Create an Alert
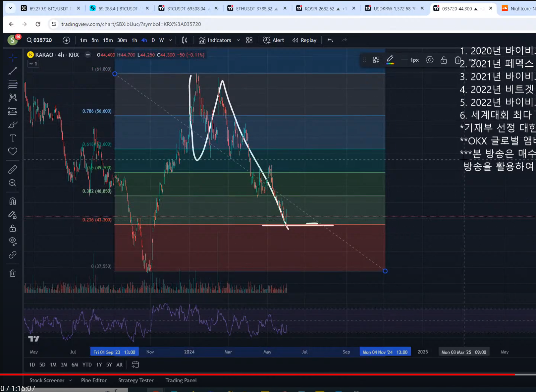536x392 pixels. click(x=274, y=40)
